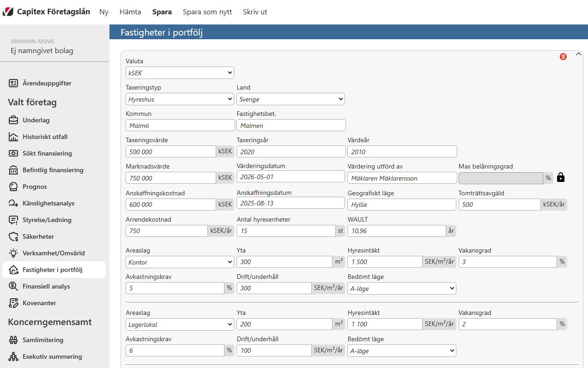
Task: Click the Tomträttsavgäld field 500
Action: pyautogui.click(x=499, y=205)
